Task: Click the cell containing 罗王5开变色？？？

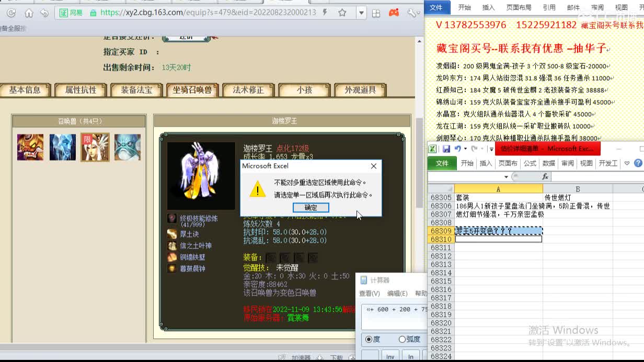Action: [498, 231]
